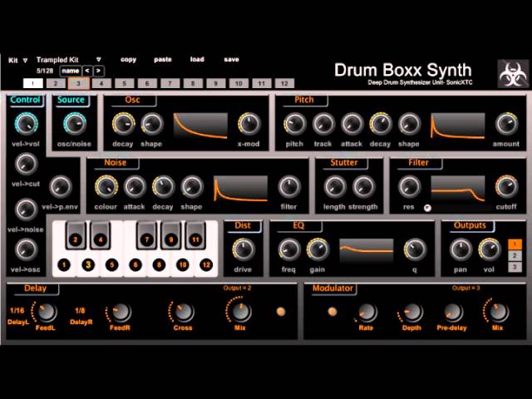The width and height of the screenshot is (532, 399).
Task: Toggle the Modulator on/off LED
Action: coord(332,312)
